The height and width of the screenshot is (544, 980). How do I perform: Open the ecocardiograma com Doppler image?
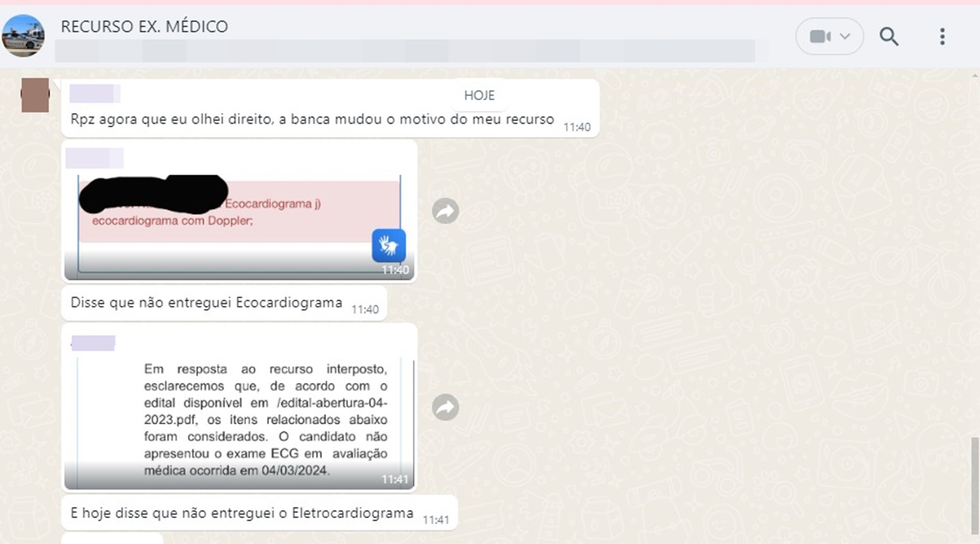(239, 226)
